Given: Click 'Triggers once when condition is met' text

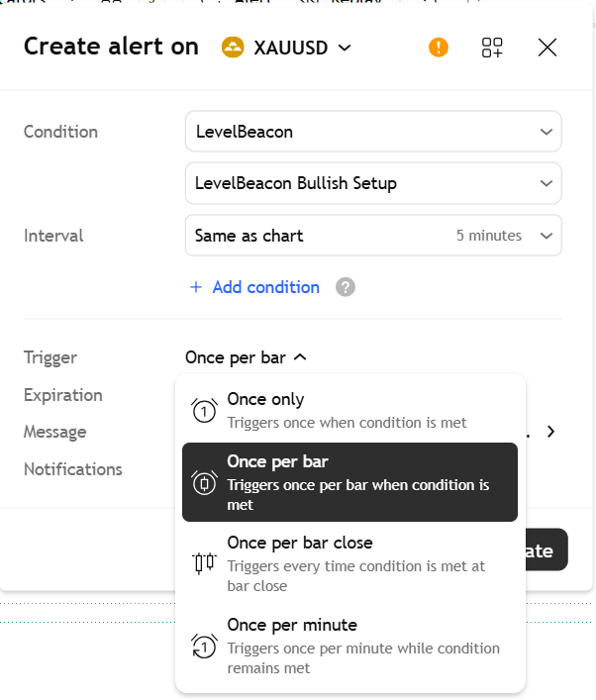Looking at the screenshot, I should [347, 423].
